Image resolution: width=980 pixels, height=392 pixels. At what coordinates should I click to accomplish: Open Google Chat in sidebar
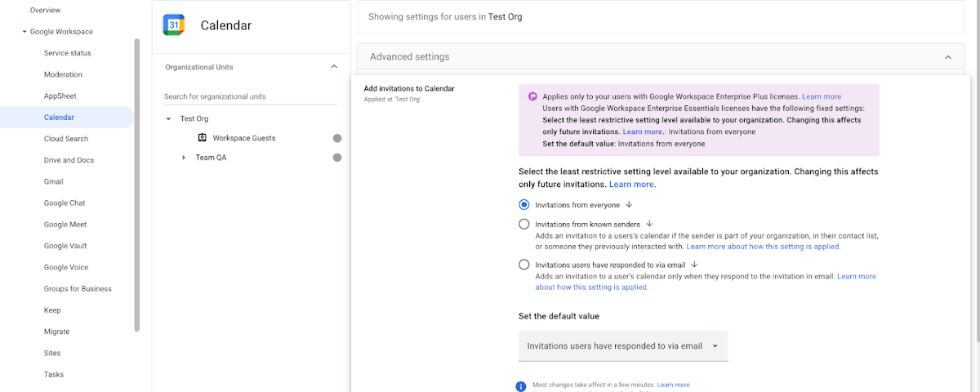tap(65, 203)
